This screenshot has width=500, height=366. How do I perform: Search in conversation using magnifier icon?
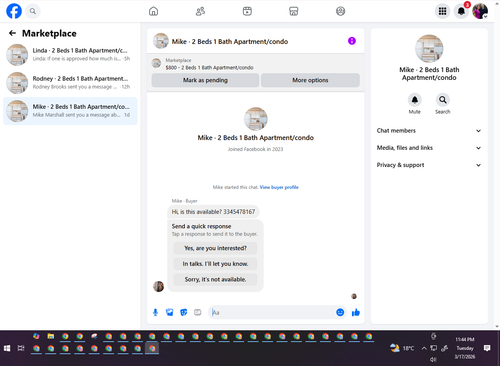click(443, 100)
